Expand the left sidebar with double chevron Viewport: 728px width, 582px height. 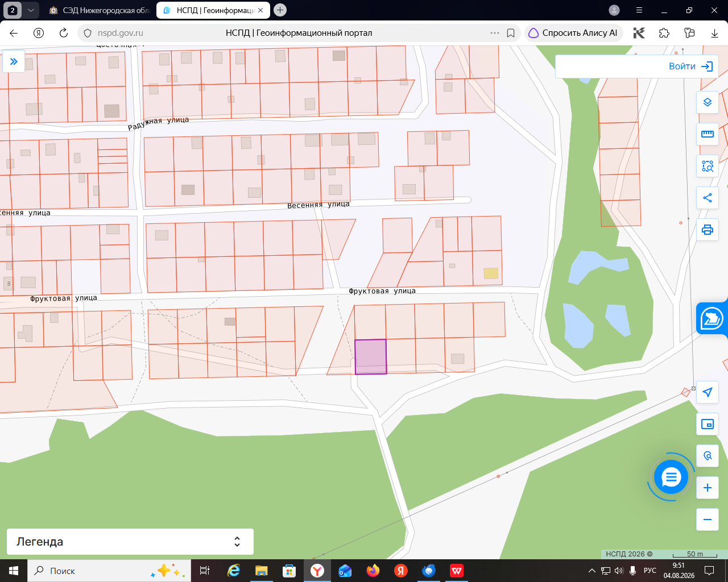click(14, 61)
